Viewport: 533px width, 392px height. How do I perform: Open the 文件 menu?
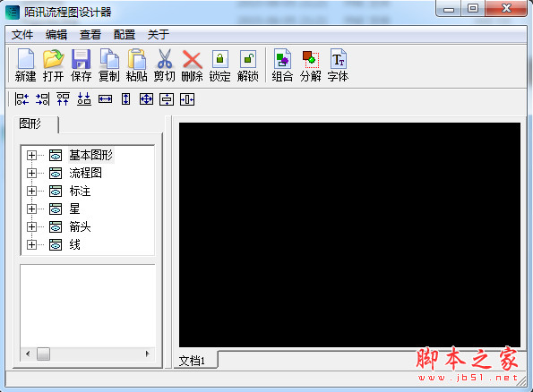pos(22,35)
